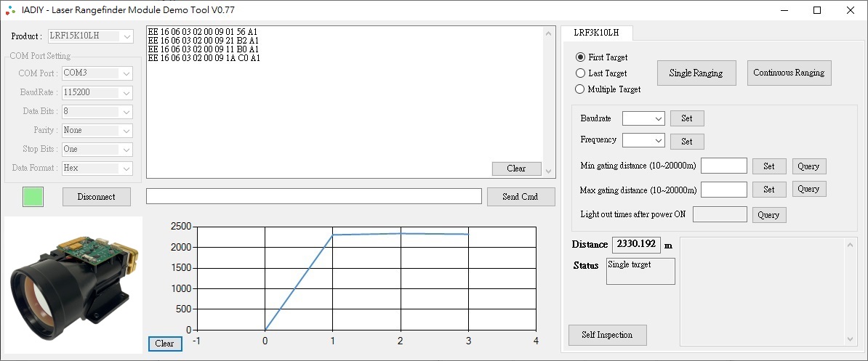The width and height of the screenshot is (868, 361).
Task: Click the Disconnect button
Action: click(97, 197)
